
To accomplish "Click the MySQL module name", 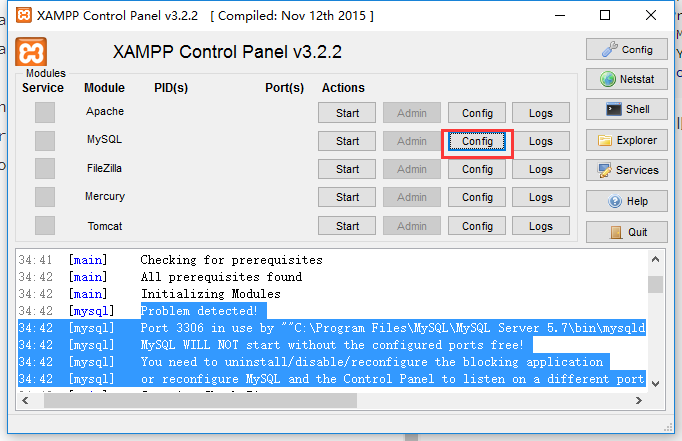I will (x=104, y=140).
